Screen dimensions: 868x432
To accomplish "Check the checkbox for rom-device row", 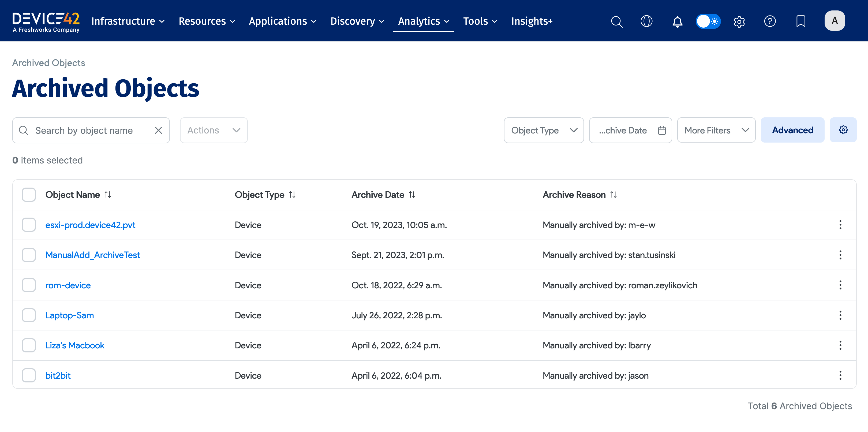I will coord(29,285).
